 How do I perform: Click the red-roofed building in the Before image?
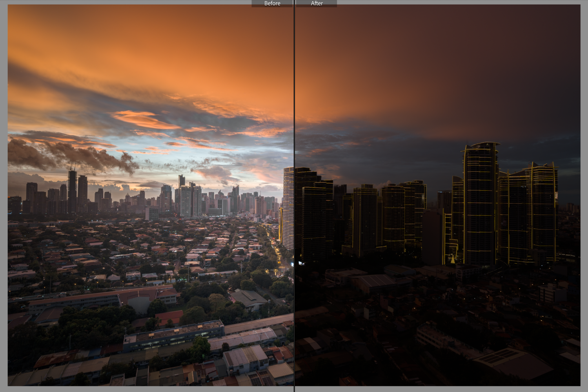[x=169, y=318]
